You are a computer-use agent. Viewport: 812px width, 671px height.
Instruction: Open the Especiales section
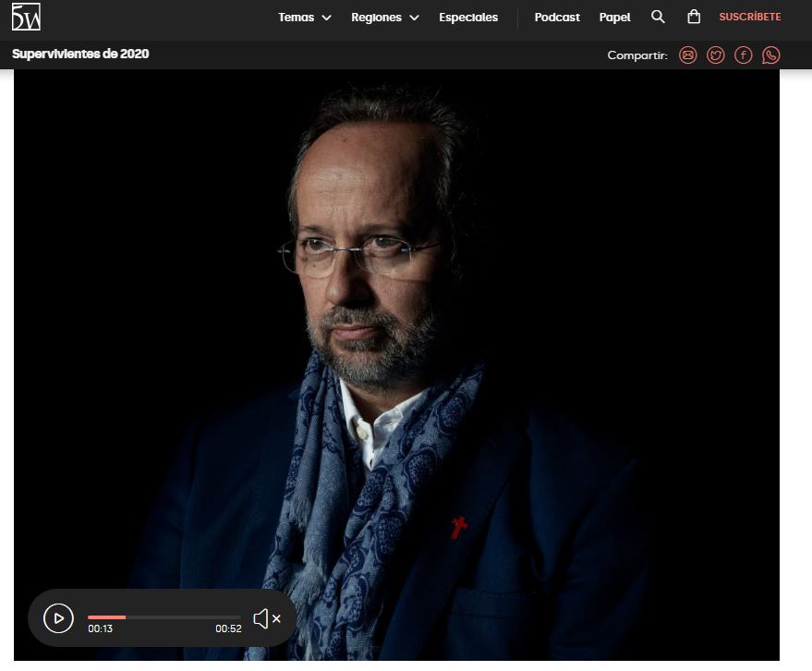pyautogui.click(x=468, y=18)
